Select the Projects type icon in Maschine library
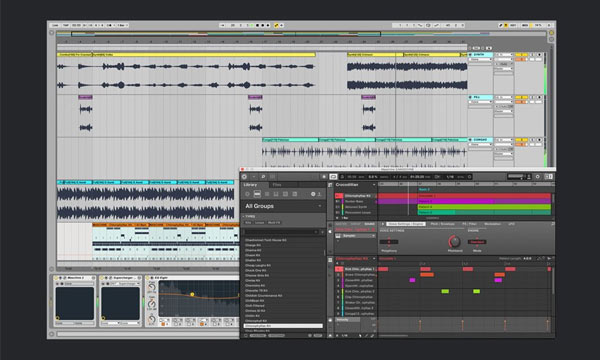The height and width of the screenshot is (360, 600). (247, 194)
